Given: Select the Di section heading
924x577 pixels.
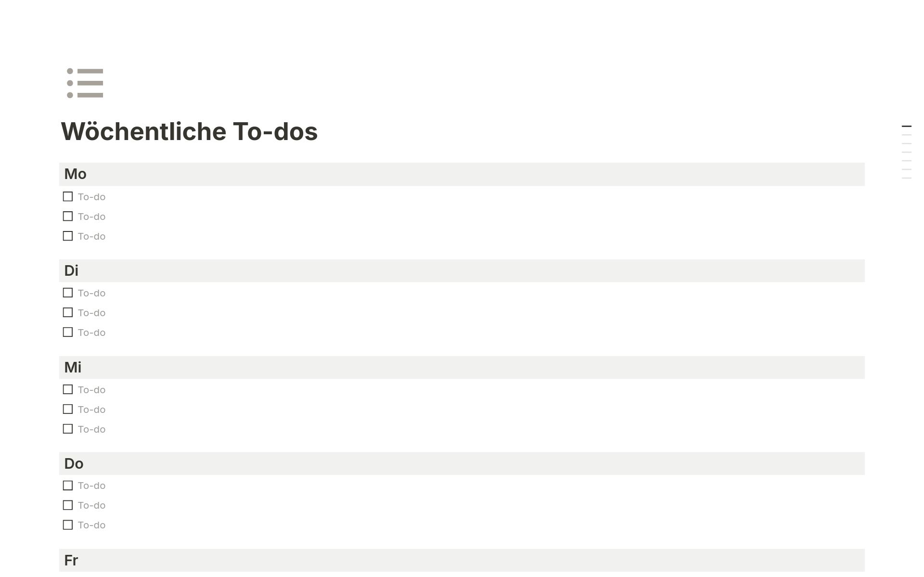Looking at the screenshot, I should 72,270.
